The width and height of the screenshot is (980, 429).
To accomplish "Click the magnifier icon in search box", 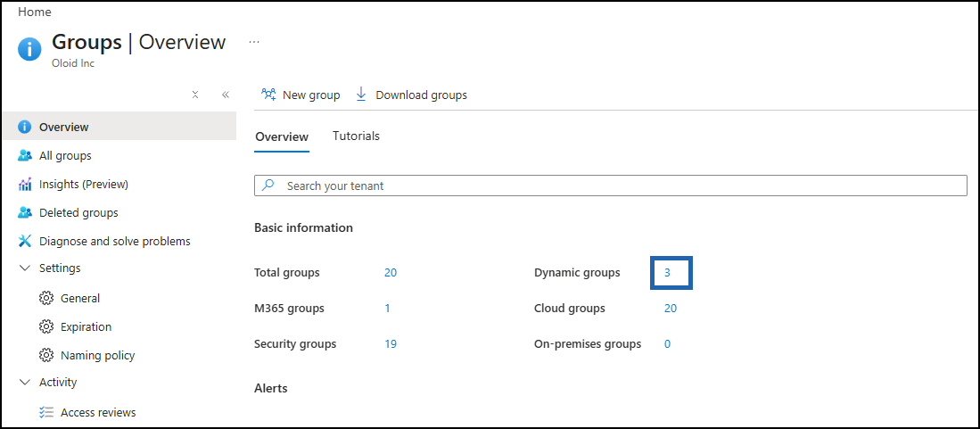I will (268, 186).
